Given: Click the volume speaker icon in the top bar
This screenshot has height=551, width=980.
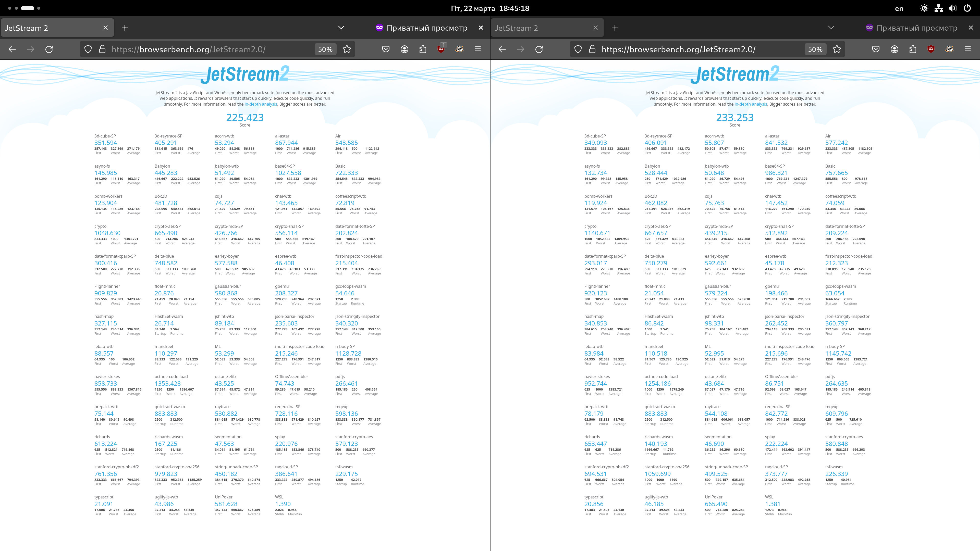Looking at the screenshot, I should (x=953, y=8).
